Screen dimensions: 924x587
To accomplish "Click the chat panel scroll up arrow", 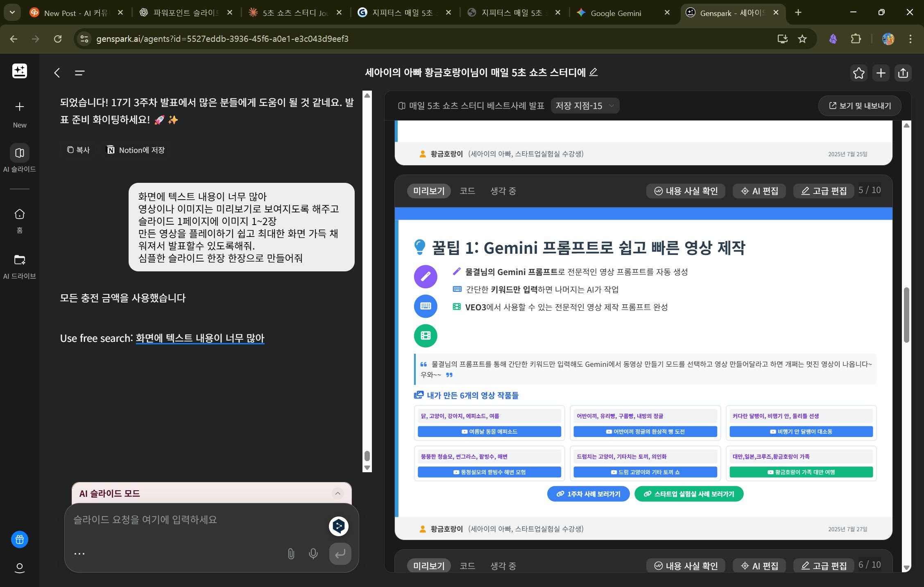I will 367,96.
